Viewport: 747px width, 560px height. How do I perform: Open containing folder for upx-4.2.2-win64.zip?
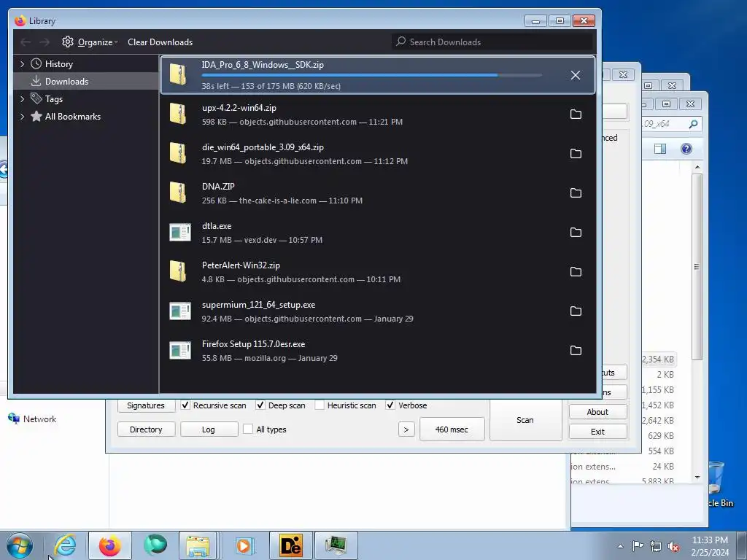pos(576,114)
